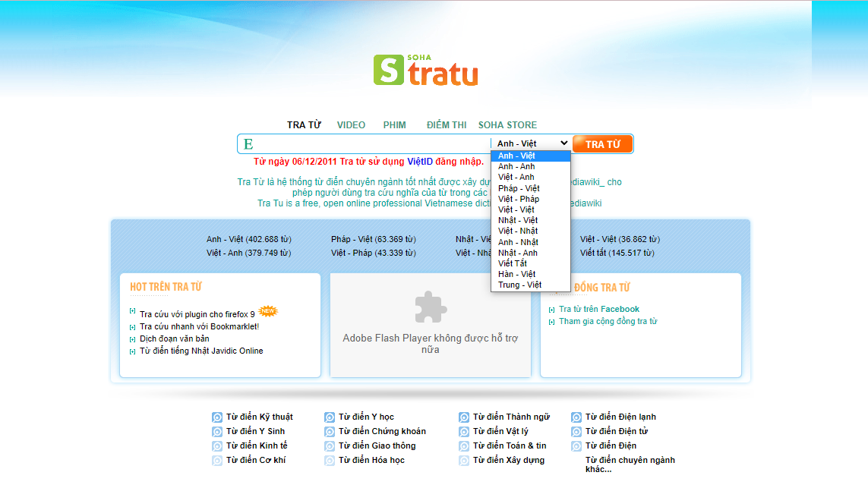Open Từ điển Chứng khoán link

tap(382, 431)
